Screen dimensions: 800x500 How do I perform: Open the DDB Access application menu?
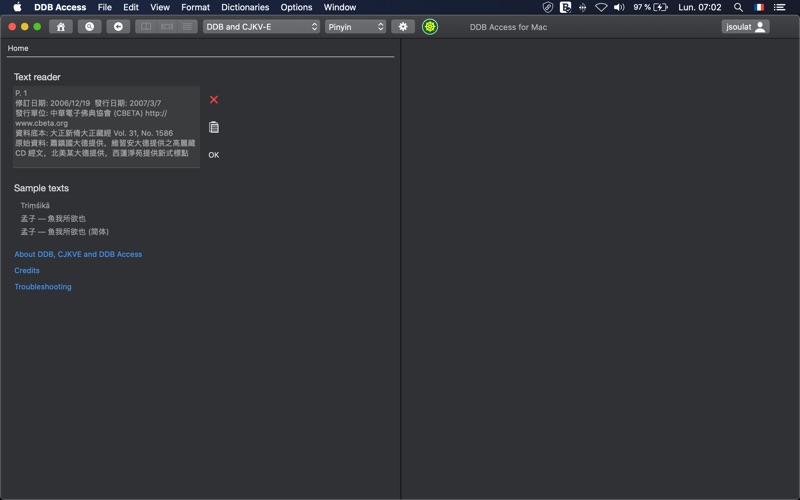click(x=60, y=7)
